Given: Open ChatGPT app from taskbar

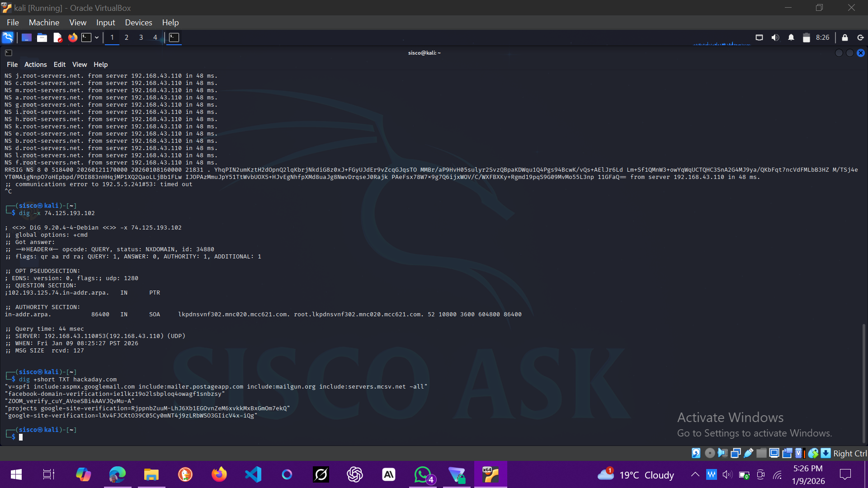Looking at the screenshot, I should click(x=355, y=474).
